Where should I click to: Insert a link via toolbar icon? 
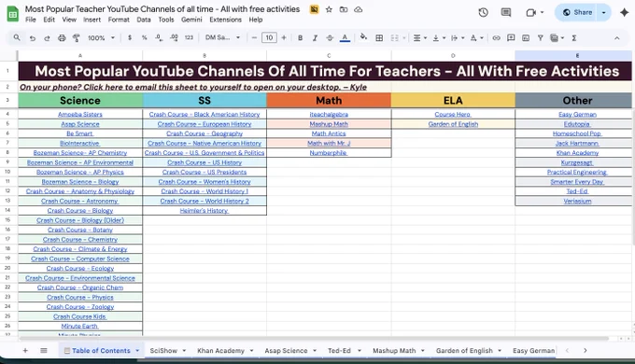[496, 37]
